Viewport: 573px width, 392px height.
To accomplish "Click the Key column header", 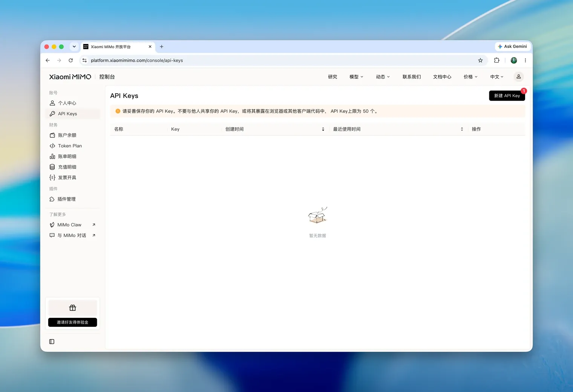I will click(x=175, y=129).
